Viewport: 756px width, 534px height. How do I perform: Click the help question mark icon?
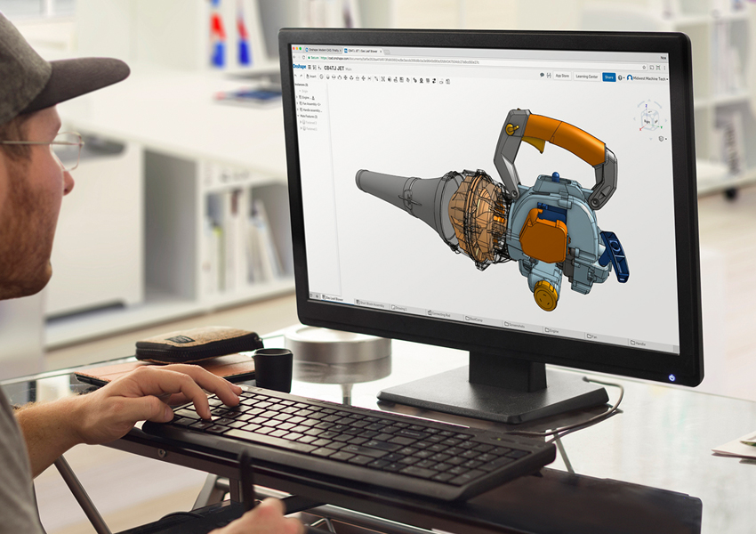click(620, 78)
